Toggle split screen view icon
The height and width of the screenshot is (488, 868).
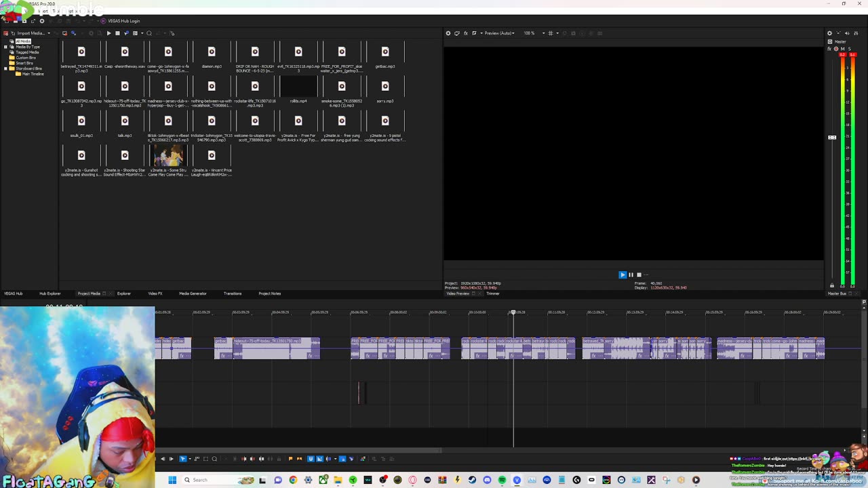[x=474, y=33]
